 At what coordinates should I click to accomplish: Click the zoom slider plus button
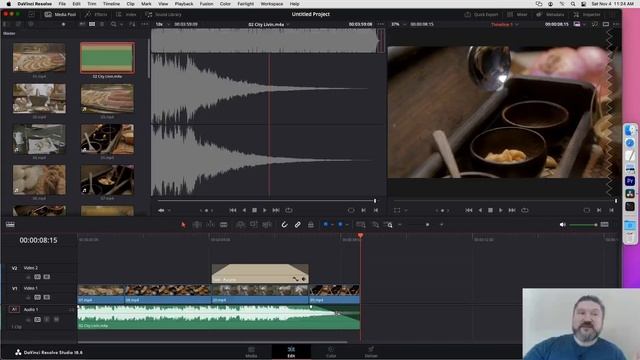pyautogui.click(x=442, y=224)
